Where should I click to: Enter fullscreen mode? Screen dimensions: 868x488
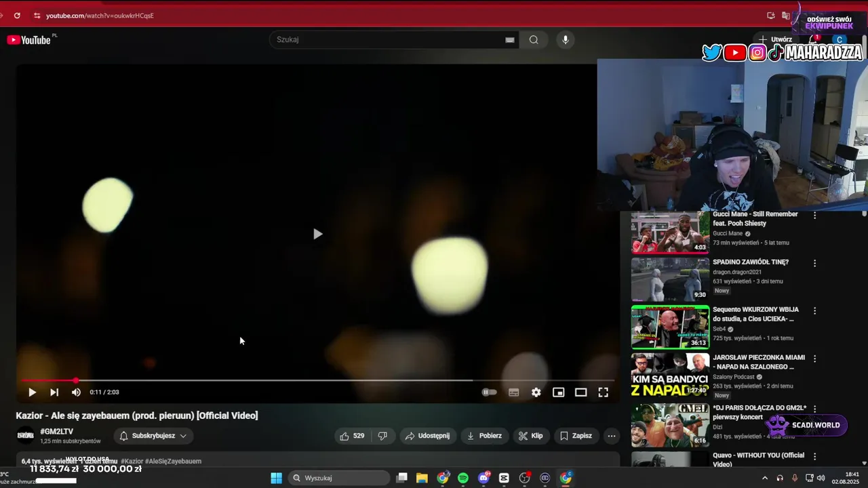pos(604,392)
